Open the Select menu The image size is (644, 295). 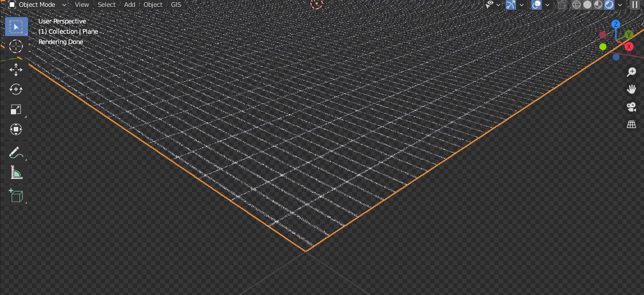coord(107,5)
